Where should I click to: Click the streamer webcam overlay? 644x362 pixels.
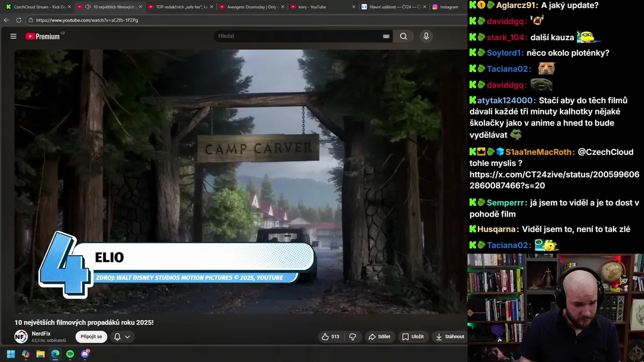555,308
